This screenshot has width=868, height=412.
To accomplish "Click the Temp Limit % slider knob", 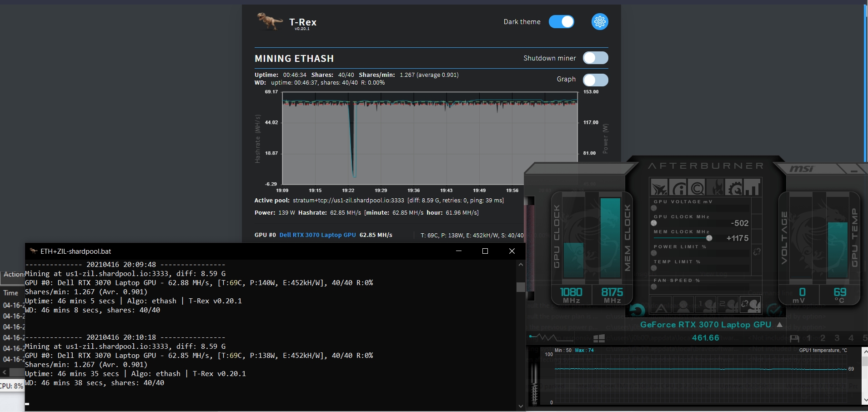I will pyautogui.click(x=654, y=268).
